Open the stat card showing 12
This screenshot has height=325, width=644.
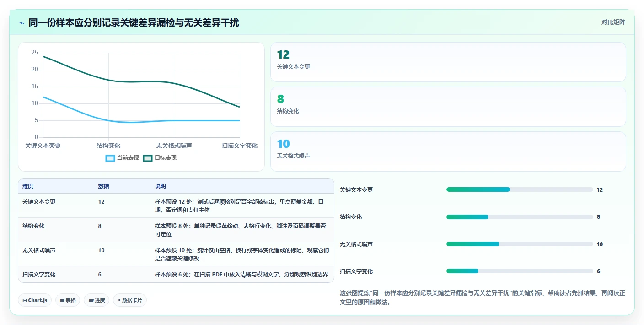click(x=448, y=62)
